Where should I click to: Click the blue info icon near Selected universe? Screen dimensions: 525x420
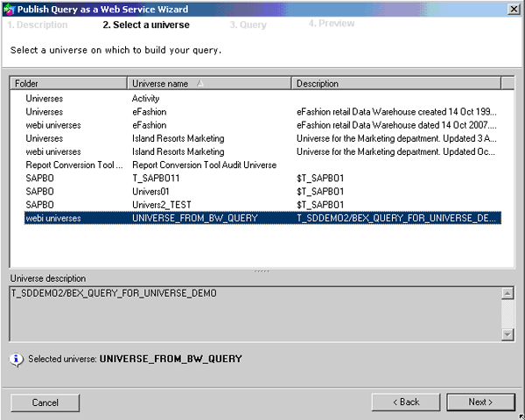(17, 359)
